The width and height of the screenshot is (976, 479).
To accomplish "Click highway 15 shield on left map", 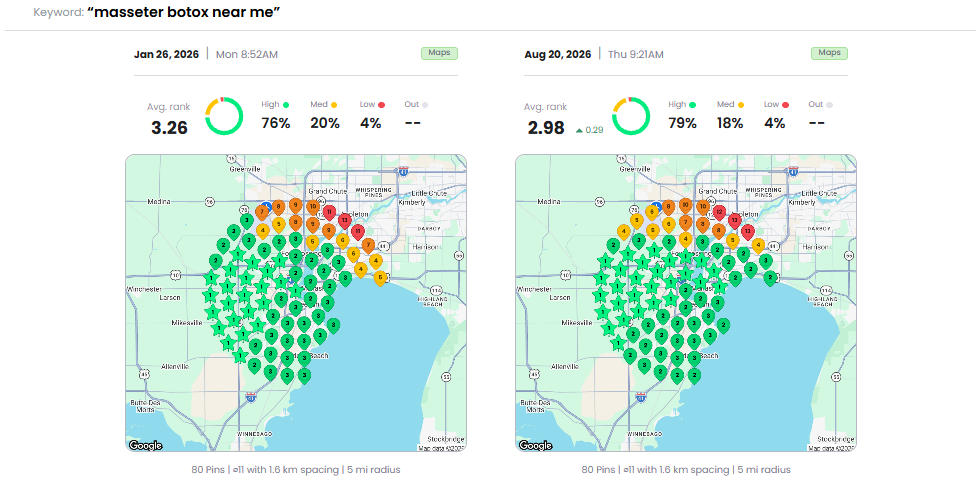I will click(x=230, y=159).
